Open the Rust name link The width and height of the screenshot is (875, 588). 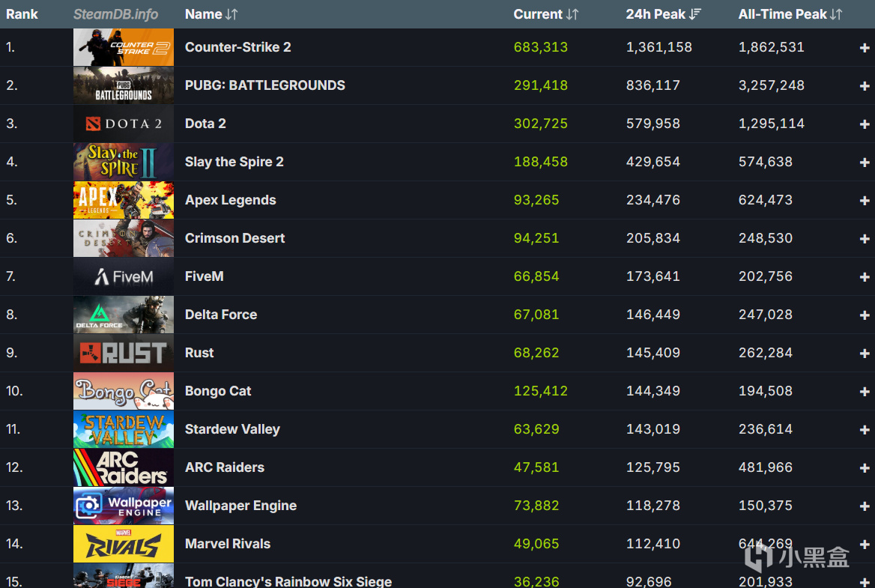click(199, 353)
